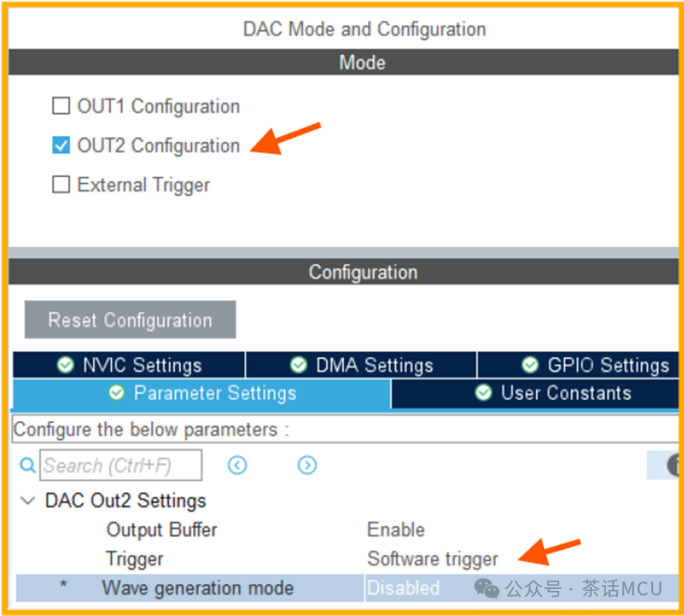Click the Configuration section header

(x=344, y=272)
